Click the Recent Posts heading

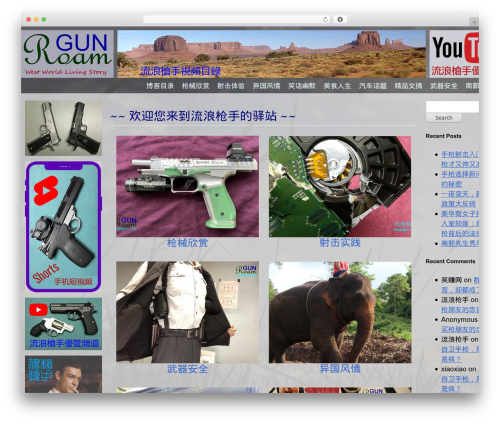443,136
